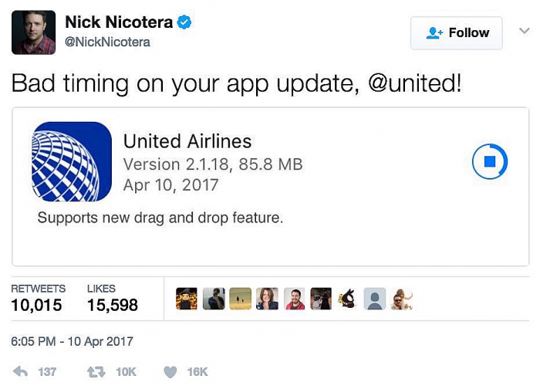View the 15,598 likes list
Viewport: 540px width, 392px height.
(113, 299)
